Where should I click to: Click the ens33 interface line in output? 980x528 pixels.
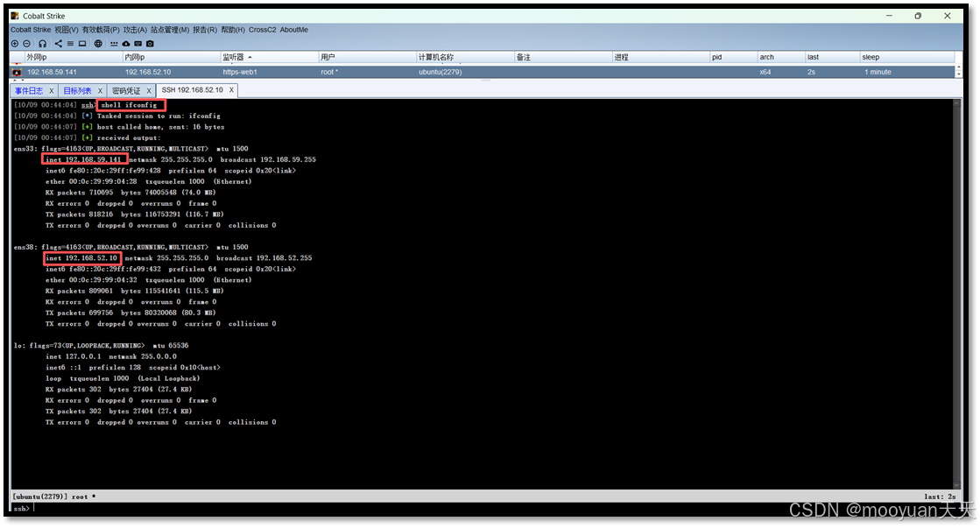[130, 149]
